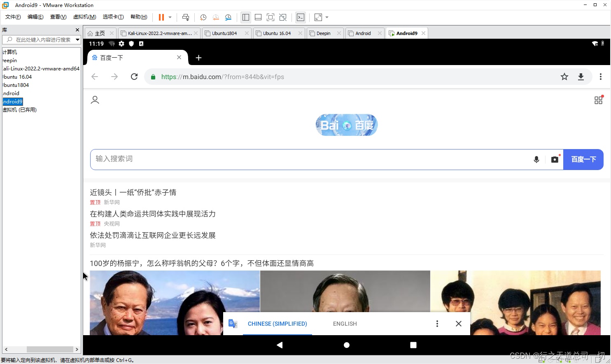Open Chrome's three-dot menu
This screenshot has height=364, width=611.
point(601,77)
